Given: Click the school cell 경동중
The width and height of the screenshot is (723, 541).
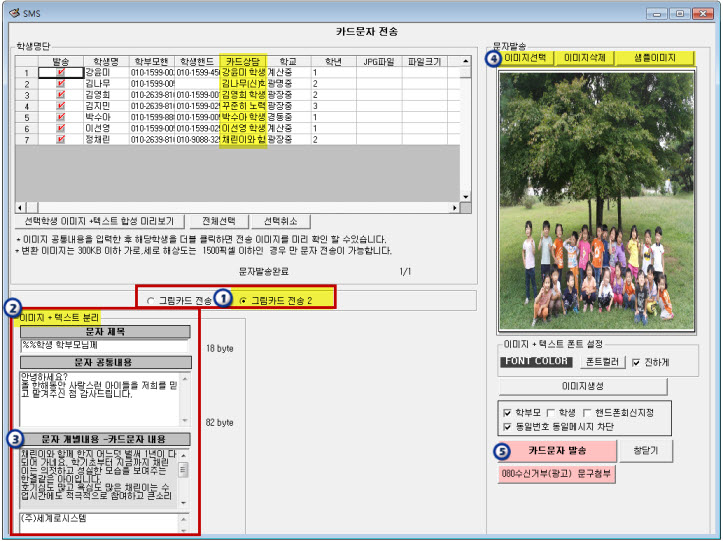Looking at the screenshot, I should [288, 117].
